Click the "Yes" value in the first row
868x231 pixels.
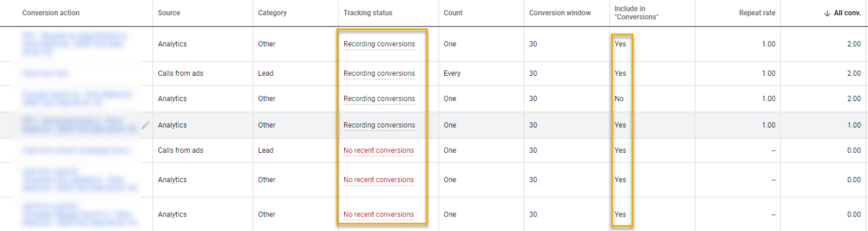click(x=620, y=44)
